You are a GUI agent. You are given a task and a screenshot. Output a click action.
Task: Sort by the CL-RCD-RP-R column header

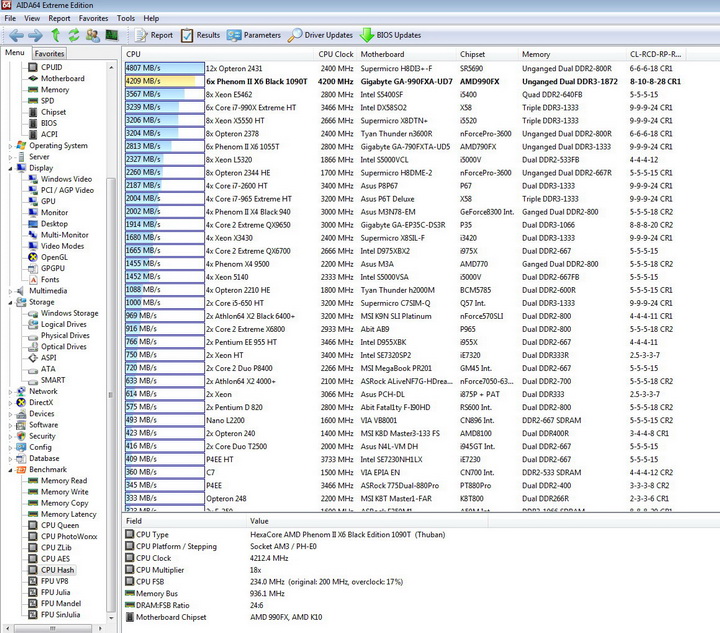pos(656,54)
